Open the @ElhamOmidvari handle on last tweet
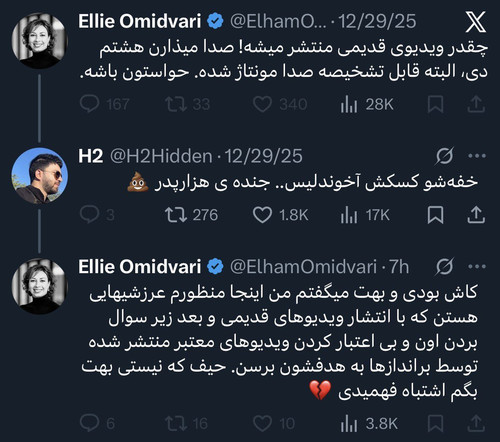Screen dimensions: 500x442 (x=303, y=267)
